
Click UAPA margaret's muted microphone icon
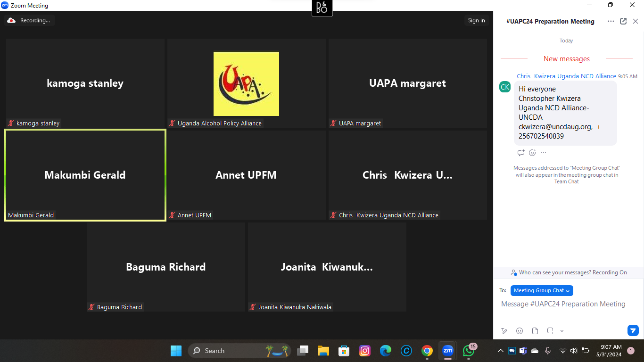coord(334,123)
